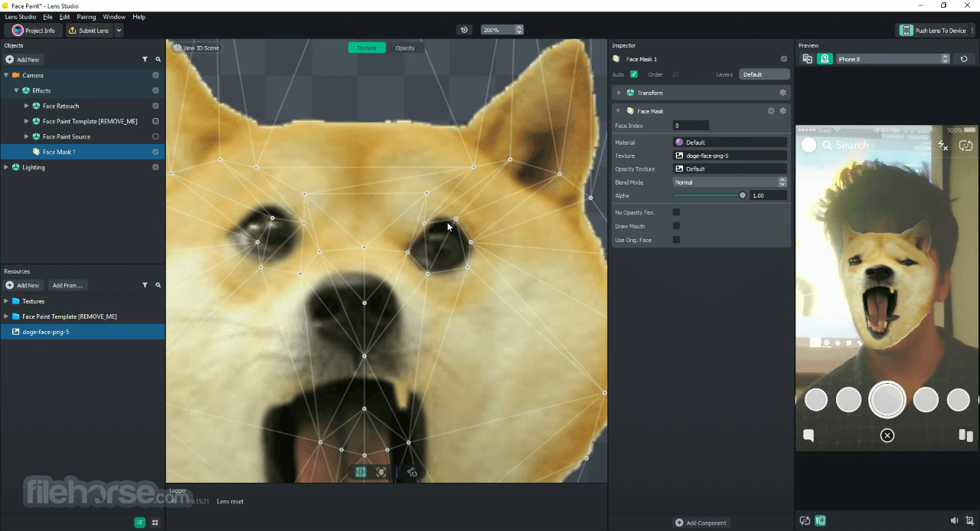
Task: Open the File menu
Action: coord(48,17)
